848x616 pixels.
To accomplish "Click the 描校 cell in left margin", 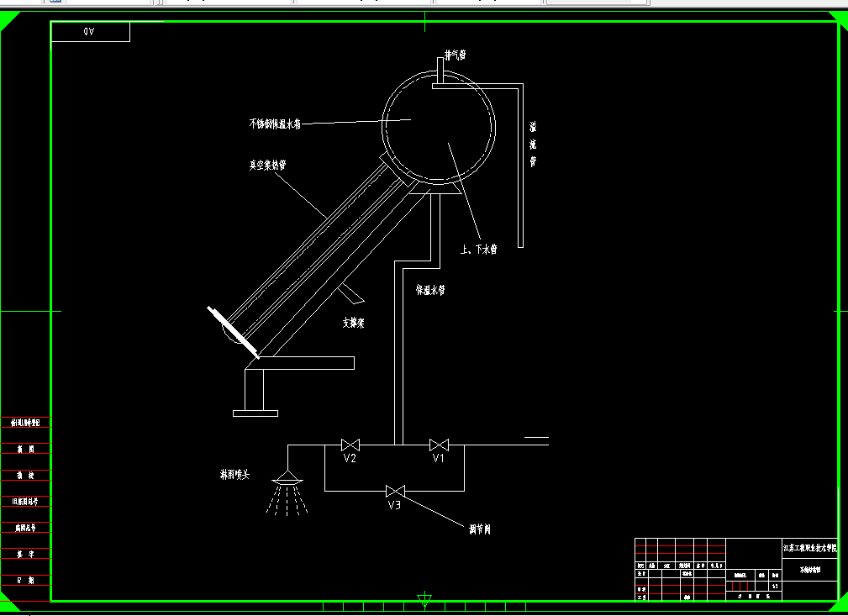I will pos(25,476).
